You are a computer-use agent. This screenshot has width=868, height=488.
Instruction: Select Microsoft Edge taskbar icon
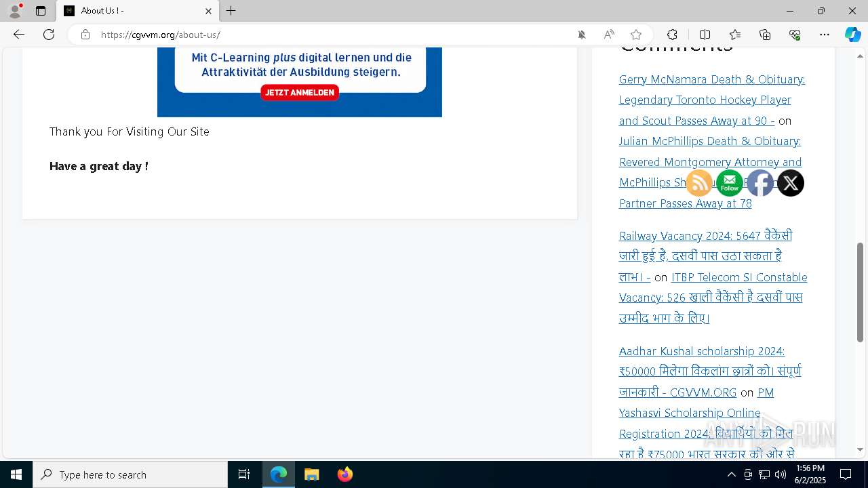(279, 474)
